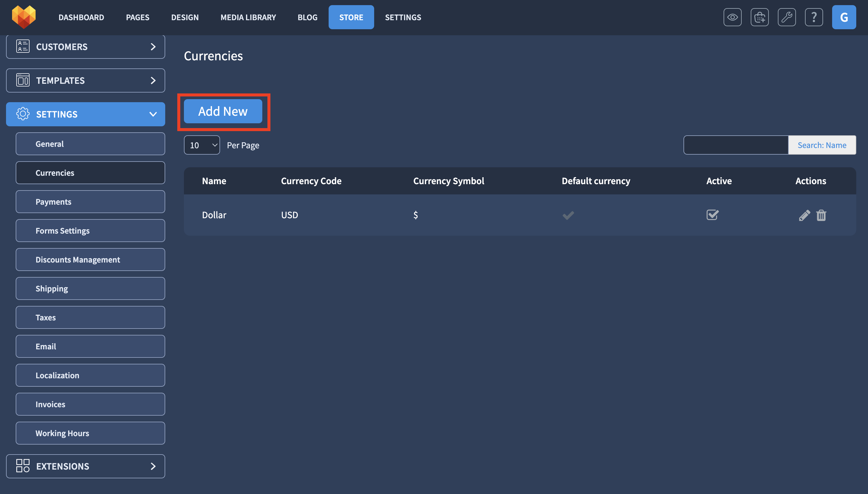Click the Extensions grid icon
The height and width of the screenshot is (494, 868).
(23, 466)
